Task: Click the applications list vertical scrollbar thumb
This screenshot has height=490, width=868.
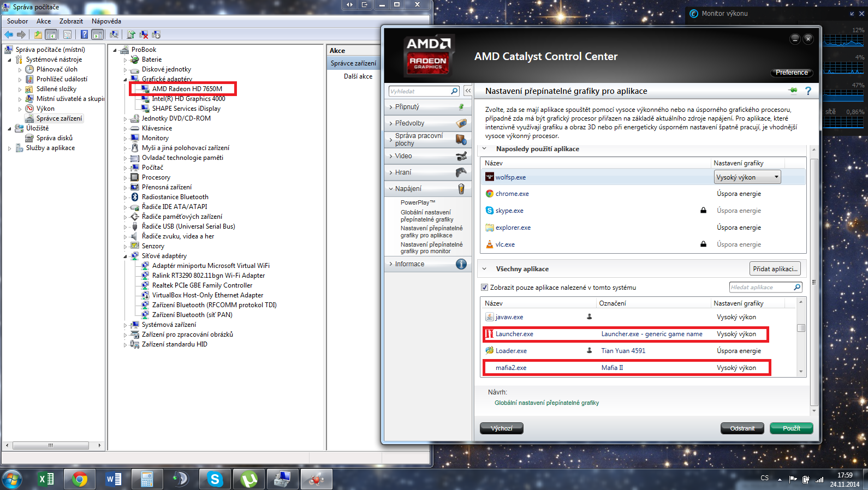Action: (801, 328)
